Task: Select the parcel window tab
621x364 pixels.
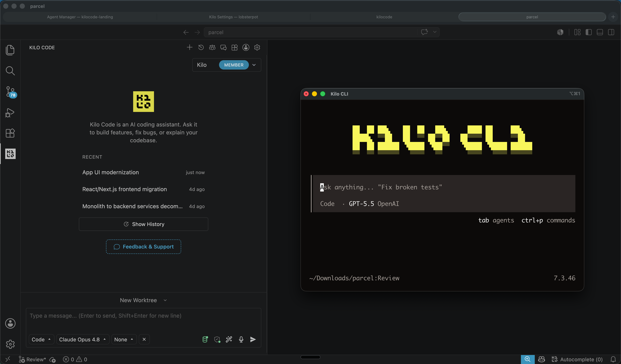Action: click(x=532, y=17)
